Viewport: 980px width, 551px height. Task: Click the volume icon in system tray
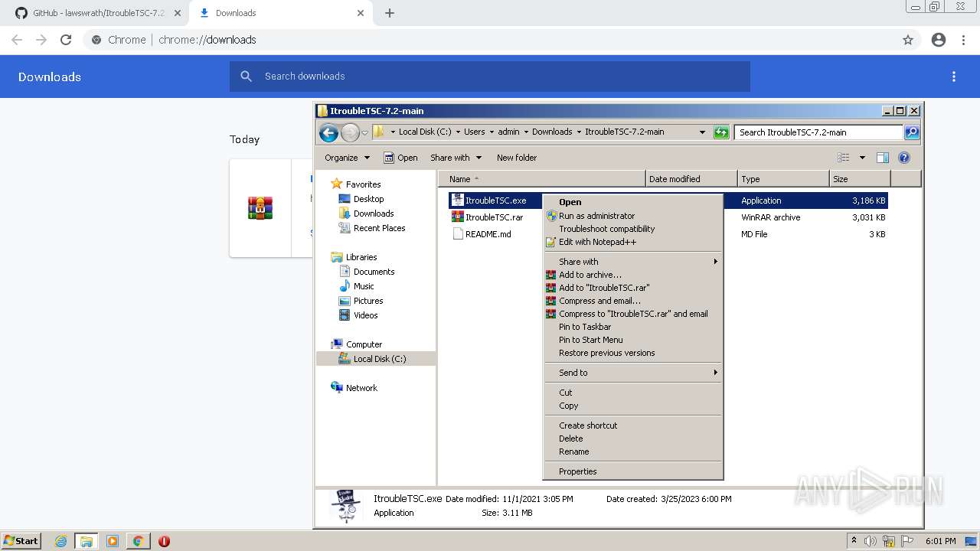[871, 541]
